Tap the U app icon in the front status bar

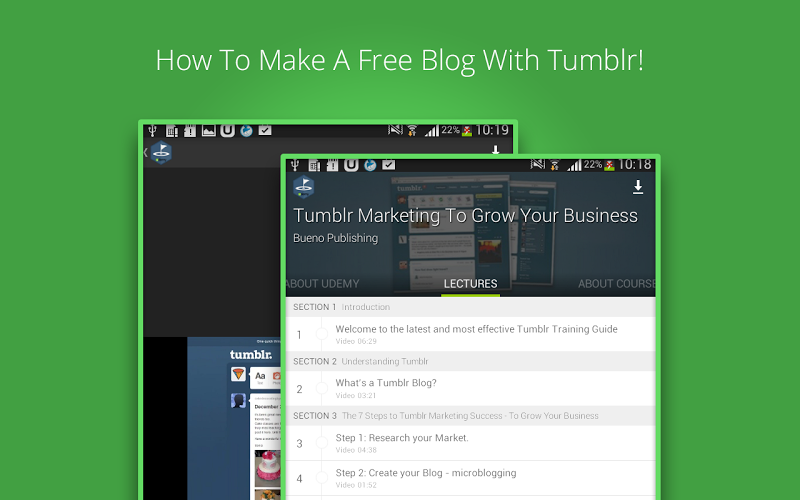click(351, 165)
